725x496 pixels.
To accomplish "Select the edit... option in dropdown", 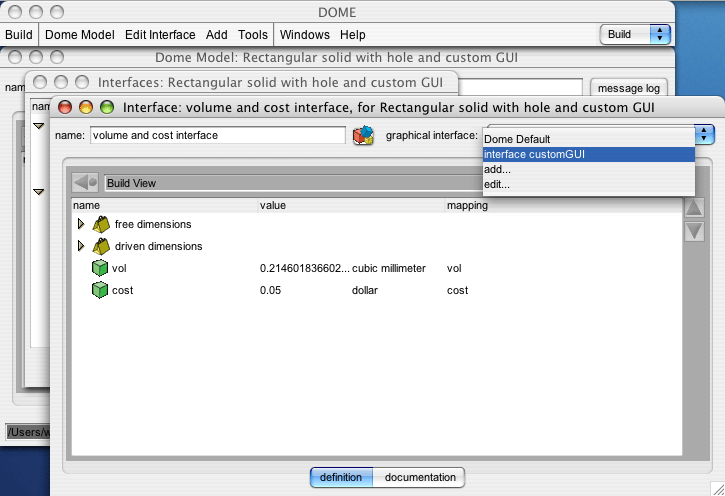I will click(589, 184).
